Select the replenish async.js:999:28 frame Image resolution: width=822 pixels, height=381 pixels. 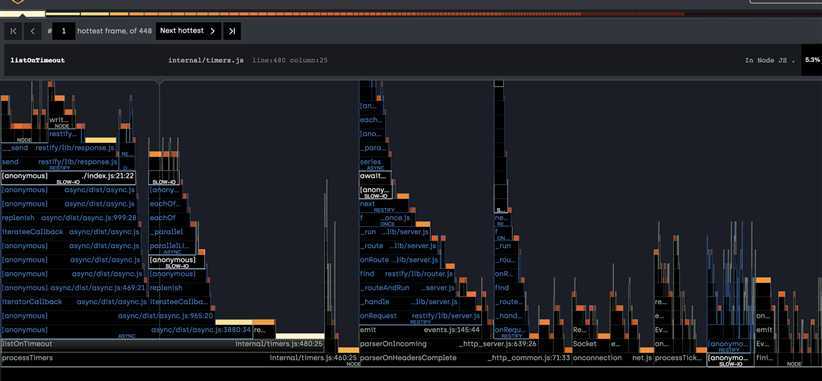click(x=69, y=218)
